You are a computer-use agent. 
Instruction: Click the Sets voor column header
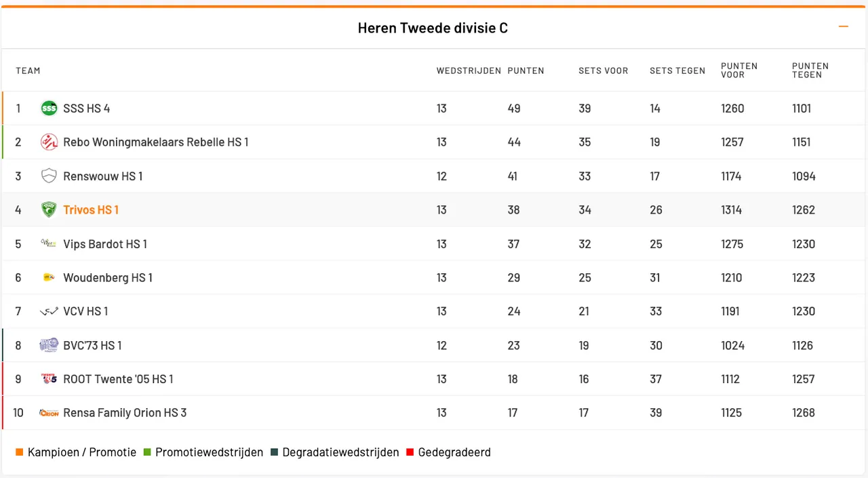click(603, 71)
